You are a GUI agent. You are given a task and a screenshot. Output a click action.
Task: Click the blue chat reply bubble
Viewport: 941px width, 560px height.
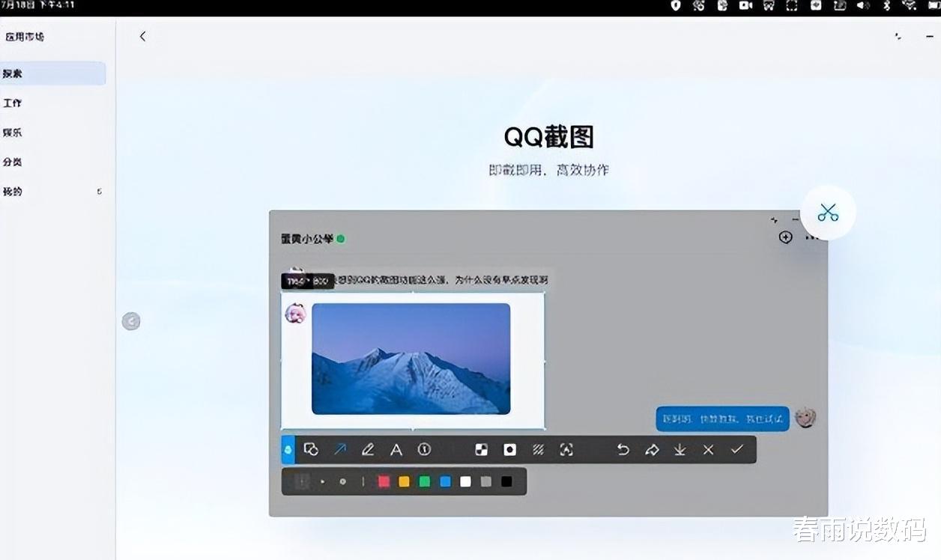pos(722,419)
